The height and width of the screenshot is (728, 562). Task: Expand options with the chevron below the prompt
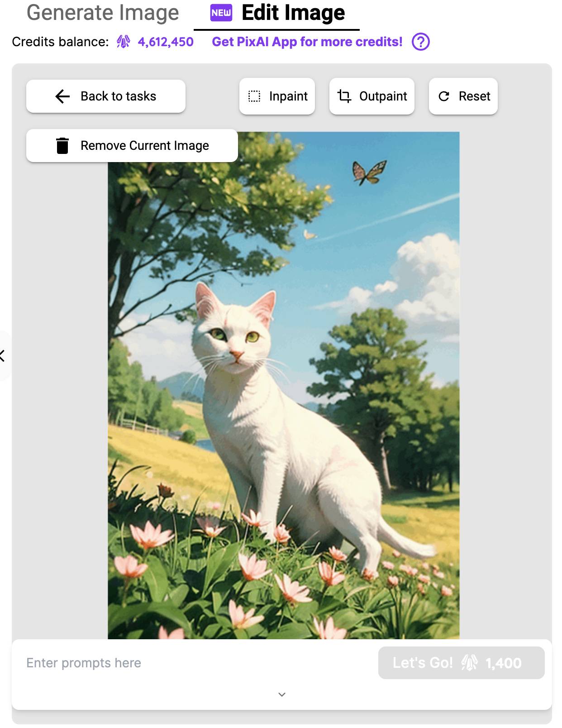pyautogui.click(x=282, y=694)
